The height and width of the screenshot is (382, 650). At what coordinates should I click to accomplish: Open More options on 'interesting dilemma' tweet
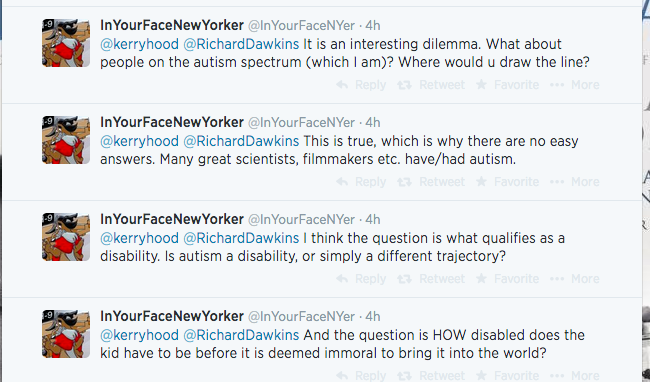(575, 85)
